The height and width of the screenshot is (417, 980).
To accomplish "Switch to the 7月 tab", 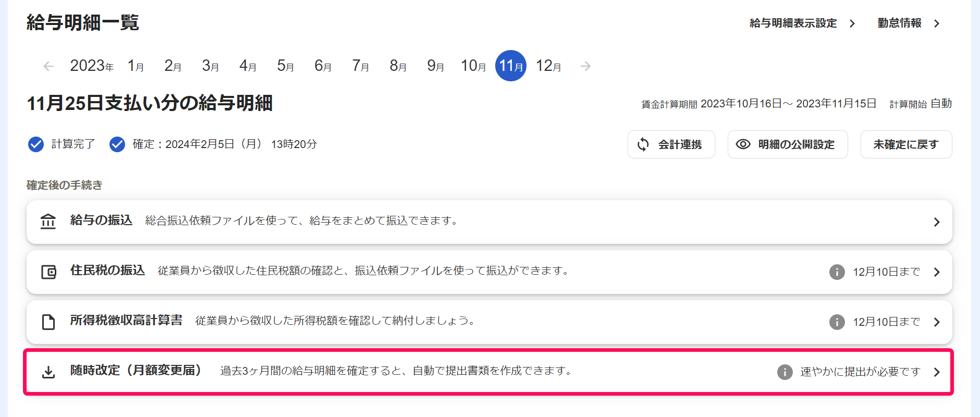I will 360,66.
